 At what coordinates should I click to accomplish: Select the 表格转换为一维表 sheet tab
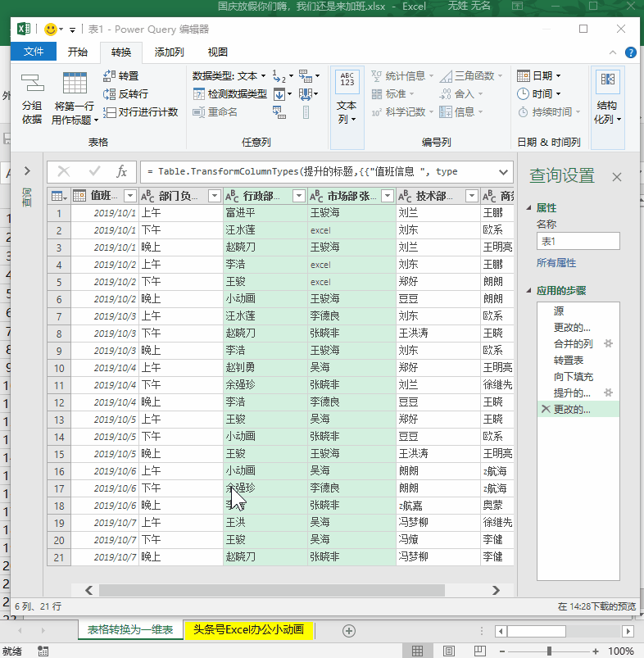(130, 630)
